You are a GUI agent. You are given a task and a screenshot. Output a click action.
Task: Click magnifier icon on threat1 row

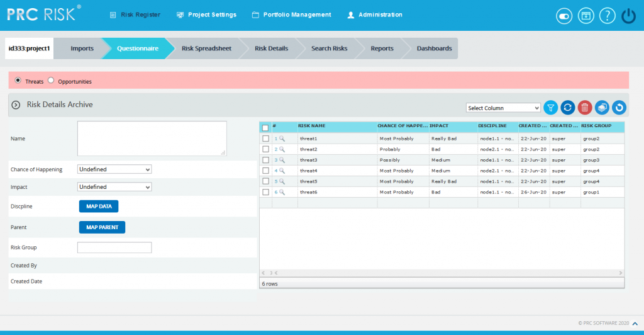(x=282, y=139)
